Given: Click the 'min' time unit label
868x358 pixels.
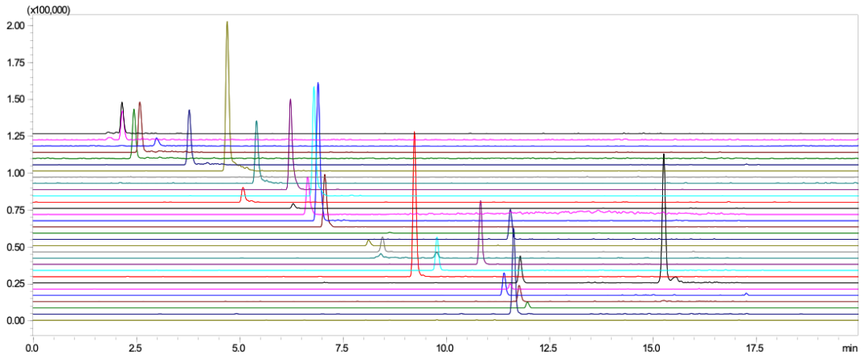Looking at the screenshot, I should click(x=849, y=348).
